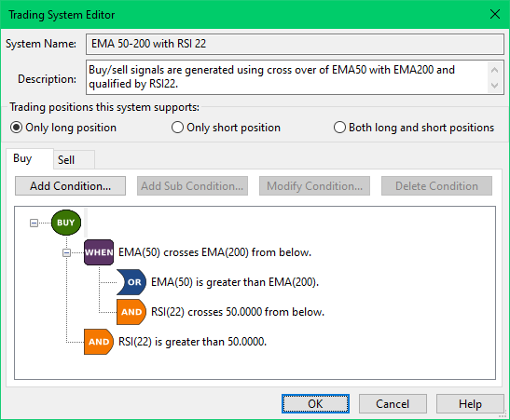Click the orange AND icon beside RSI(22) crosses

pos(131,312)
